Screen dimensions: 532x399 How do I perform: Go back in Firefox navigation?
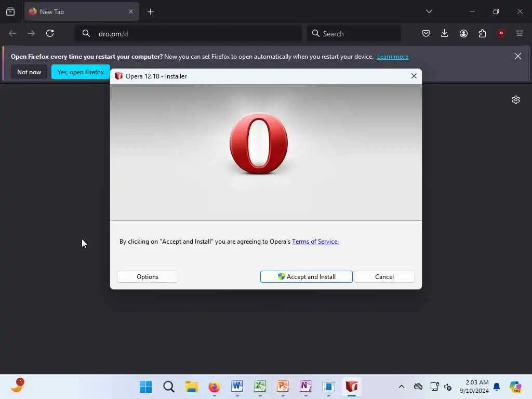coord(12,33)
